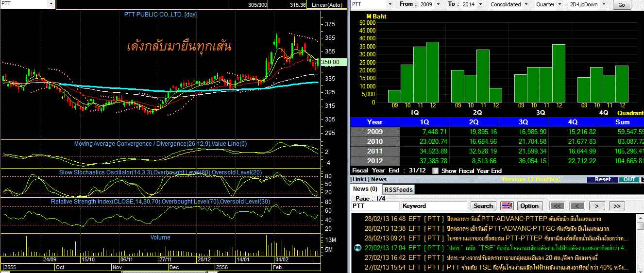
Task: Click the PTT PUBLIC CO.,LTD. [day] title
Action: 159,14
